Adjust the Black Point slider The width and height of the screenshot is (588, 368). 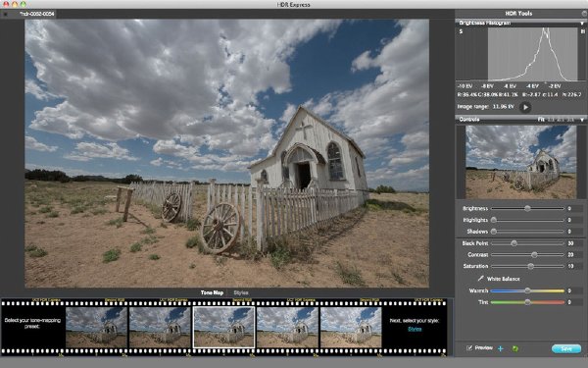coord(527,243)
